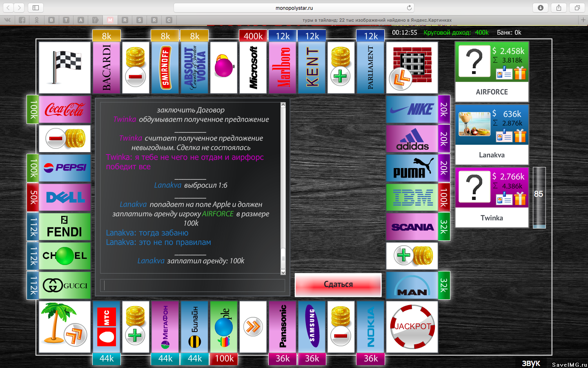Click the IBM property cell
The height and width of the screenshot is (368, 588).
pos(412,198)
